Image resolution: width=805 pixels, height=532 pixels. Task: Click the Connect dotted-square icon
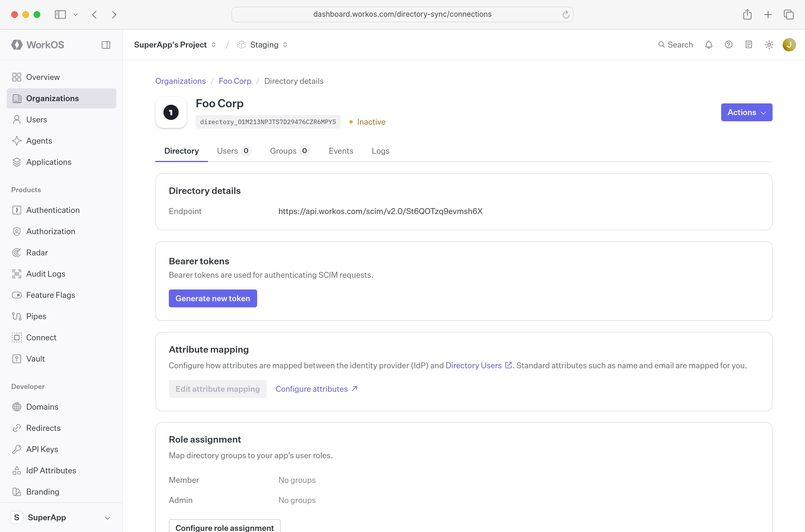point(16,338)
